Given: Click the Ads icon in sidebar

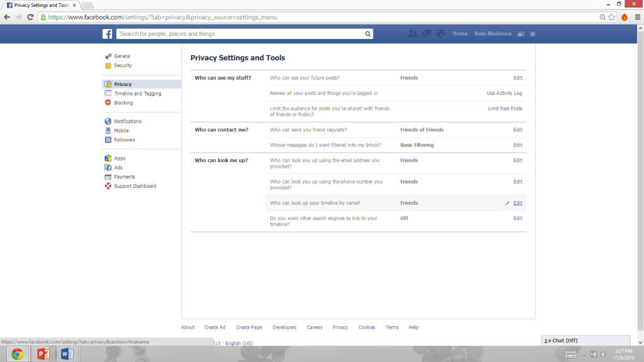Looking at the screenshot, I should [x=108, y=167].
